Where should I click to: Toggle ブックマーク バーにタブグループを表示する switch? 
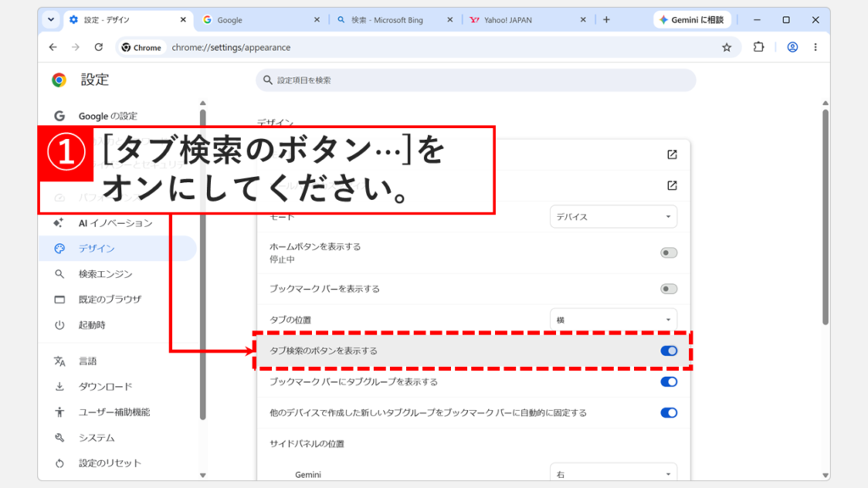[669, 382]
